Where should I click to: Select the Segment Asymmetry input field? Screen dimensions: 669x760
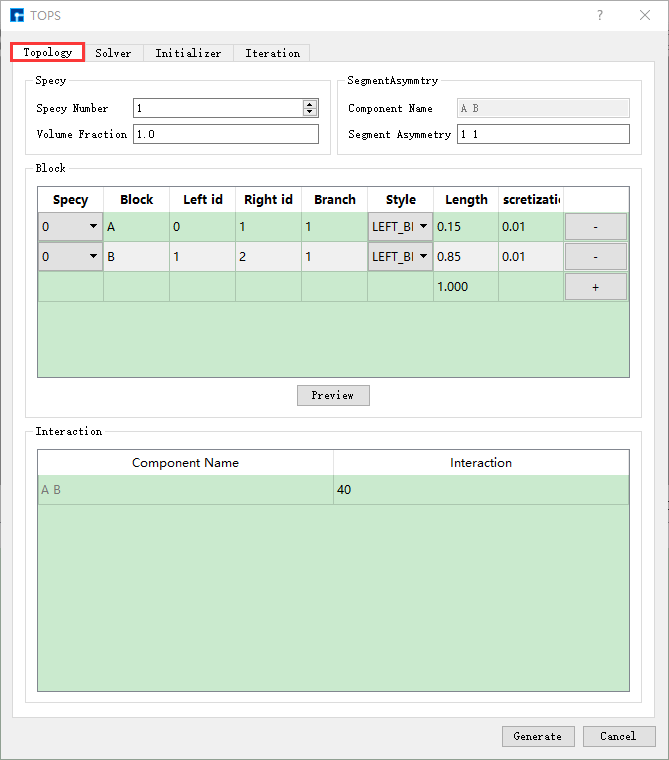pos(543,134)
